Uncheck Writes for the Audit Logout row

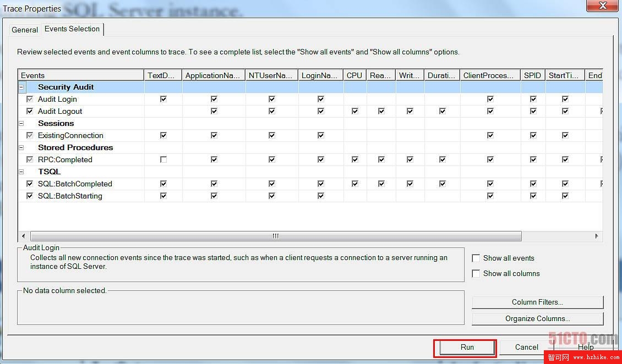tap(410, 111)
